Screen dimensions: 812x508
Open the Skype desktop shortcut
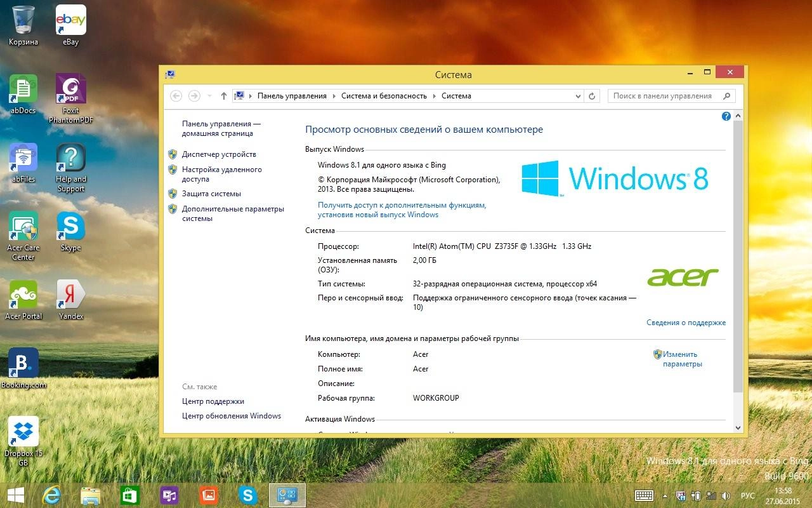click(70, 231)
